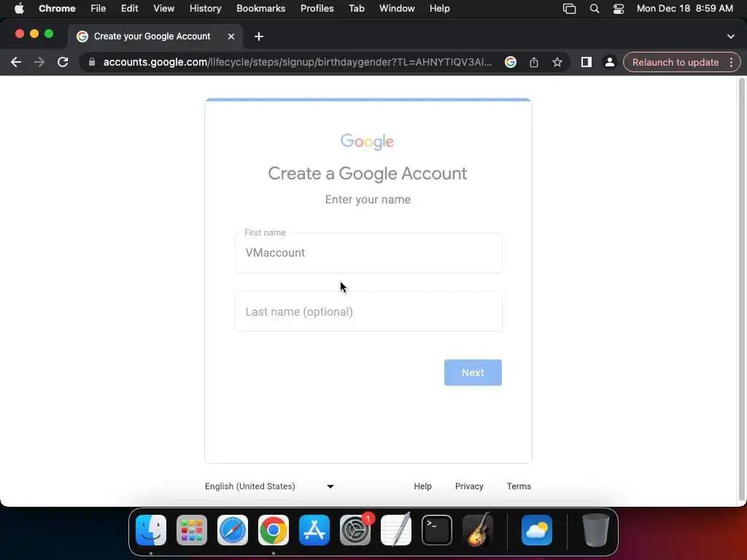Open the File menu
Screen dimensions: 747x560
(x=98, y=9)
